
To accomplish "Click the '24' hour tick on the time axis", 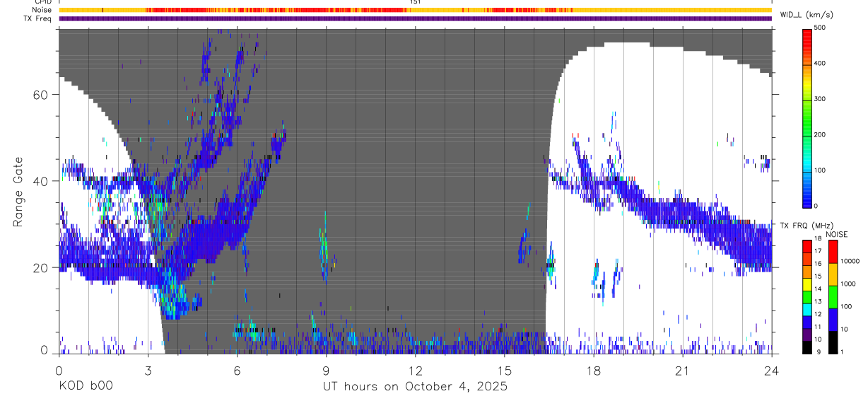I will click(x=771, y=371).
